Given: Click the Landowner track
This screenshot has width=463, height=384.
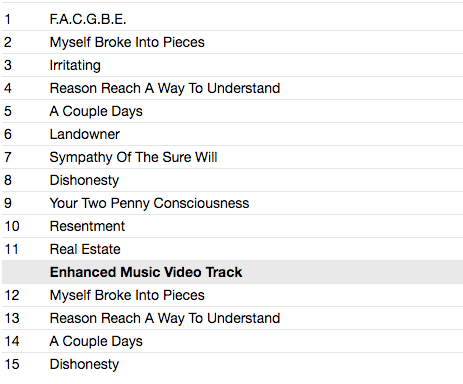Looking at the screenshot, I should pyautogui.click(x=232, y=134).
